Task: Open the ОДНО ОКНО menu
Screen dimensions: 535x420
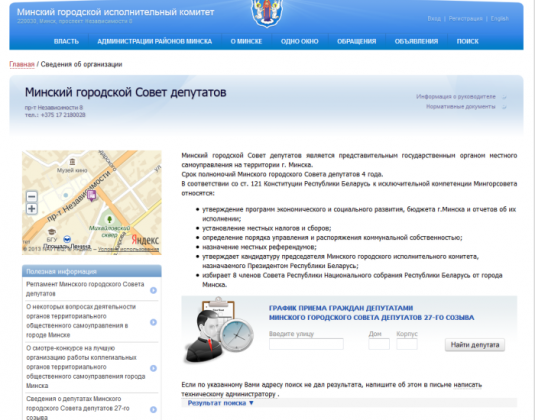Action: [300, 41]
